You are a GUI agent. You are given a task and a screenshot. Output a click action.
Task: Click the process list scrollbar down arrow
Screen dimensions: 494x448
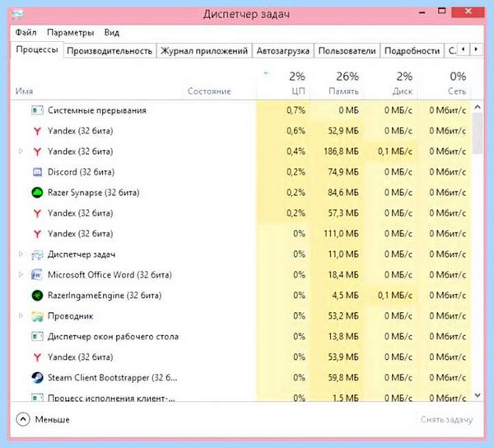pyautogui.click(x=478, y=394)
